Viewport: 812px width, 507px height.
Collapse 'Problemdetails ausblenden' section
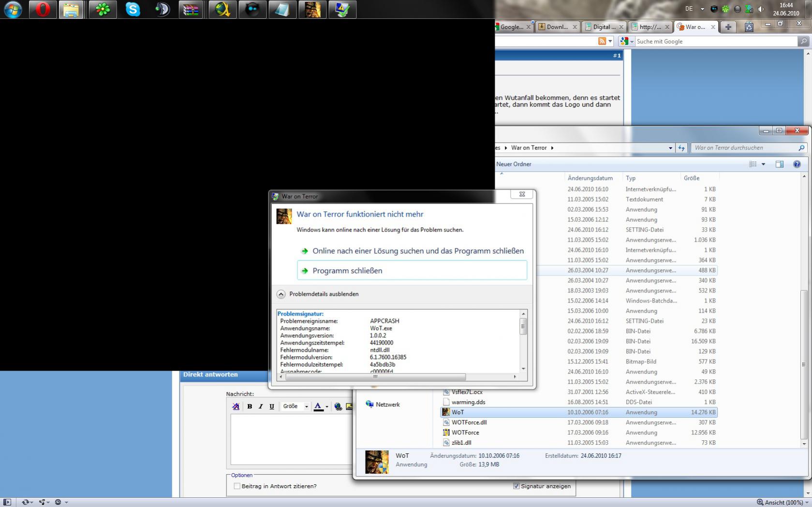click(281, 294)
